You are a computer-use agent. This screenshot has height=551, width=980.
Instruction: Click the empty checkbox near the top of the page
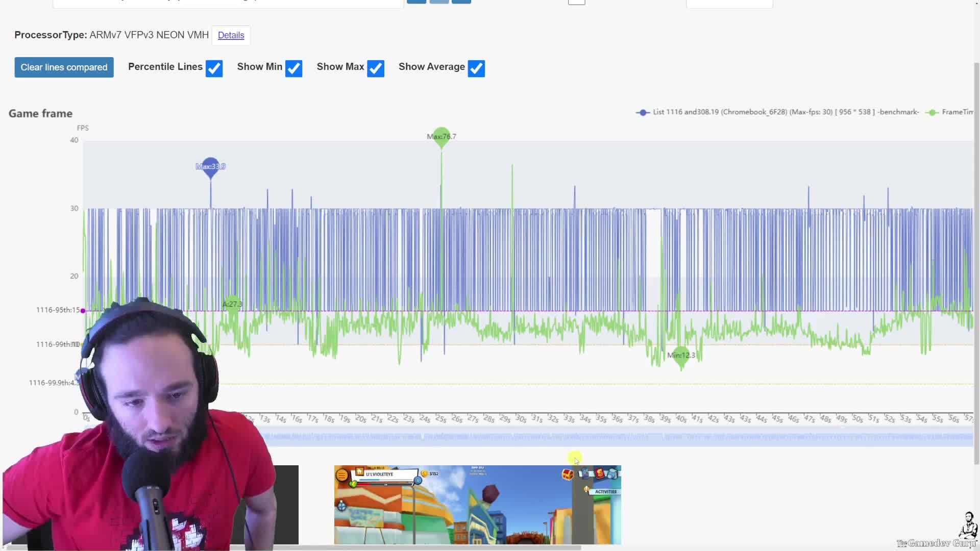(x=577, y=2)
